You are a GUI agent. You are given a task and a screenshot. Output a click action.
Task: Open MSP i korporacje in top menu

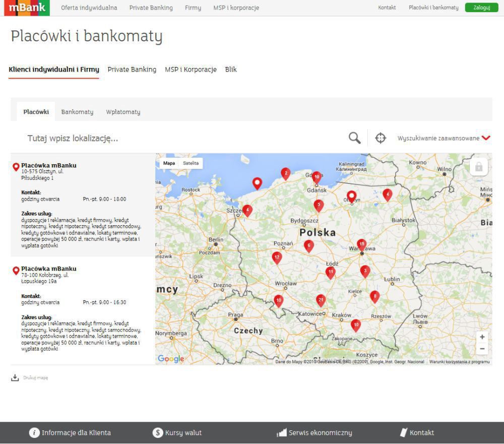click(236, 8)
